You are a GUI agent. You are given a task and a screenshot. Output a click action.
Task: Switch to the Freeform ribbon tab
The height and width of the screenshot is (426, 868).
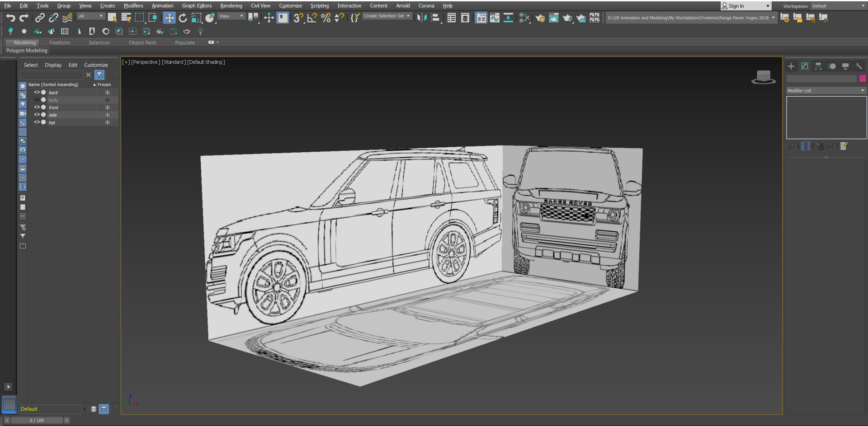click(59, 42)
